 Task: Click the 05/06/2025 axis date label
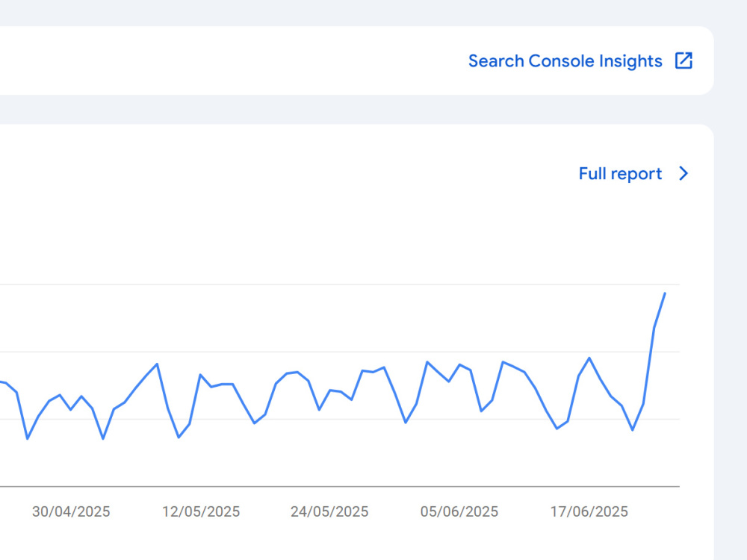459,511
